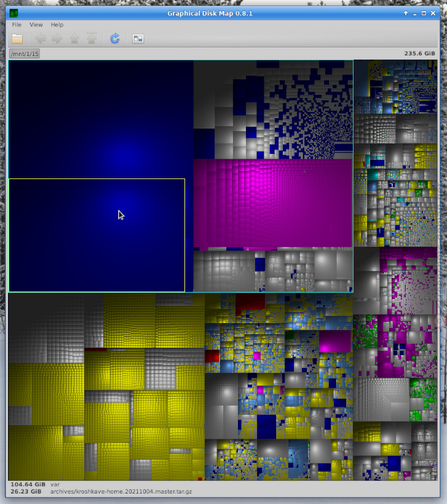Click the shade-window up arrow in title bar
The width and height of the screenshot is (447, 504).
point(406,13)
